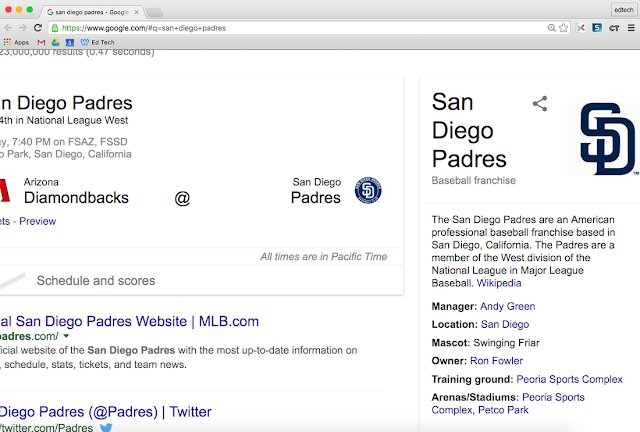Click the Petco Park stadium link
Viewport: 640px width, 432px height.
(503, 410)
